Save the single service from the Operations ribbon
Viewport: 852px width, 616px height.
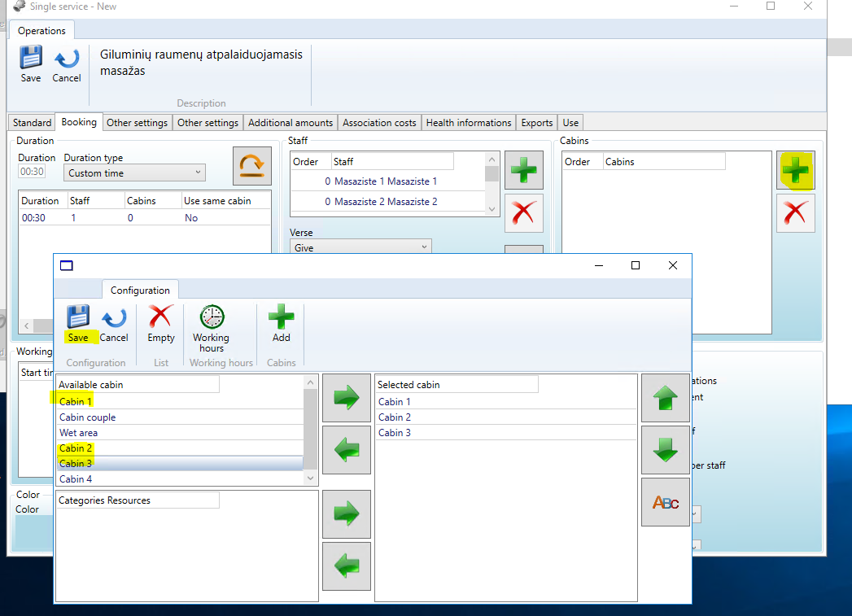click(30, 64)
